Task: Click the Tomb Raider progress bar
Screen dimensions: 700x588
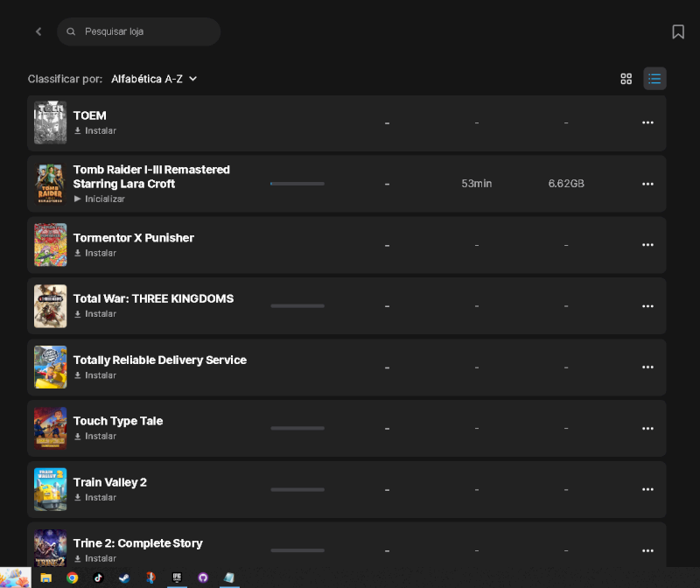Action: tap(297, 184)
